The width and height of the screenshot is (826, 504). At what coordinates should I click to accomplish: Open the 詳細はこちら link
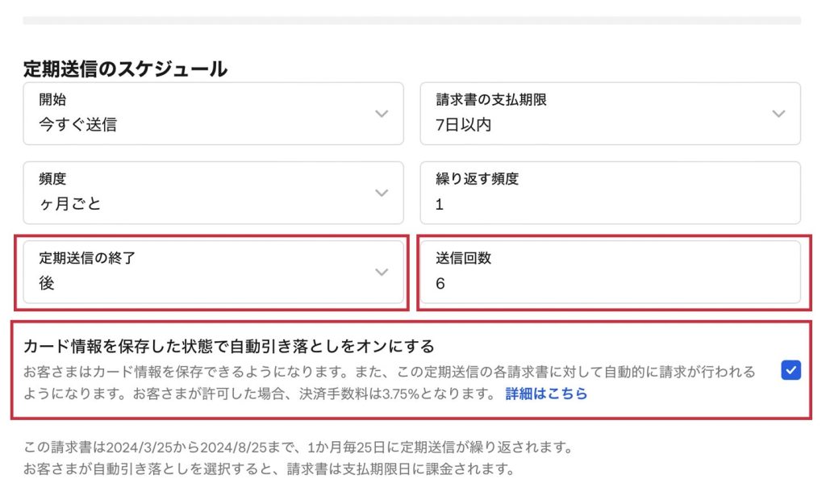546,394
